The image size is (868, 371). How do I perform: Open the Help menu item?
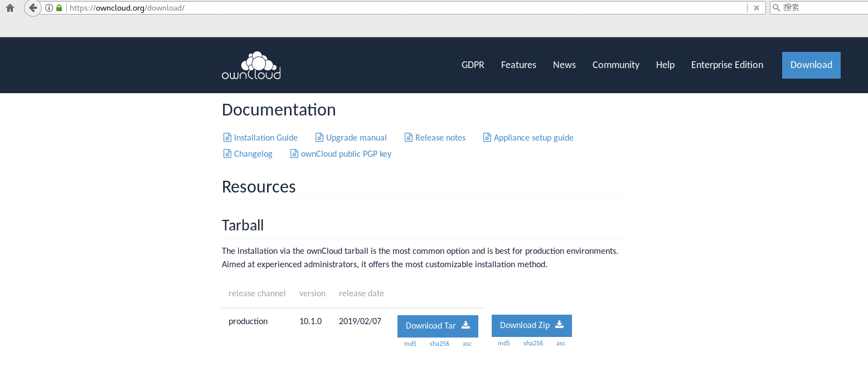tap(665, 65)
